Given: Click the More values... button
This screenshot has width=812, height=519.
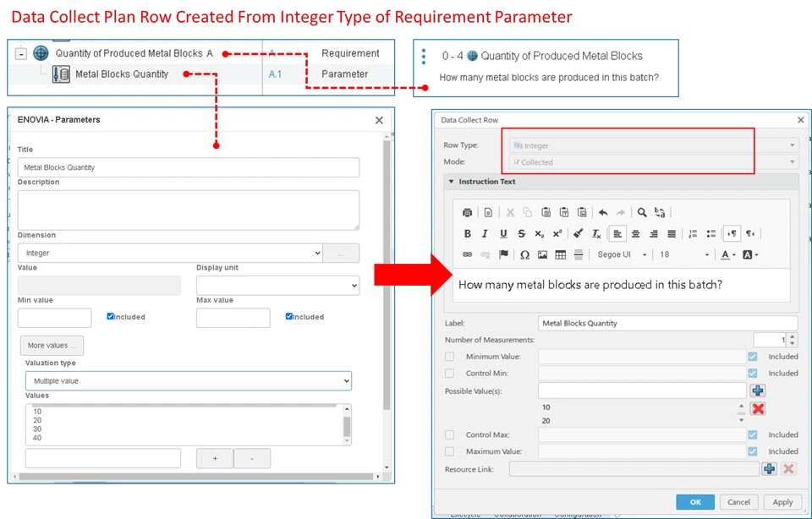Looking at the screenshot, I should click(52, 345).
